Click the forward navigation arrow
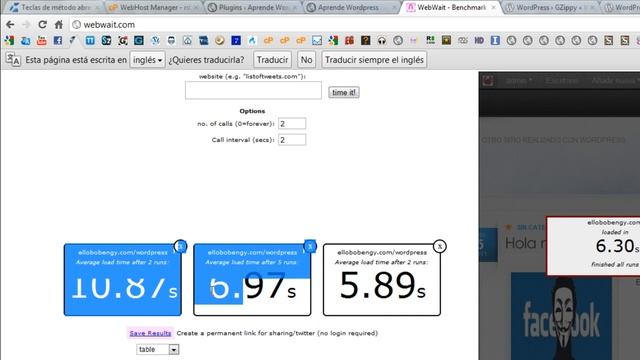This screenshot has width=640, height=360. [x=26, y=24]
